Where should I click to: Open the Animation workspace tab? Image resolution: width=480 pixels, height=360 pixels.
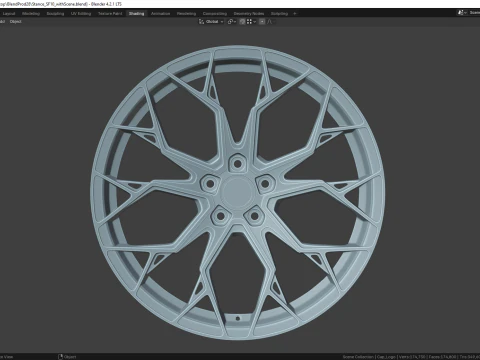click(x=160, y=14)
